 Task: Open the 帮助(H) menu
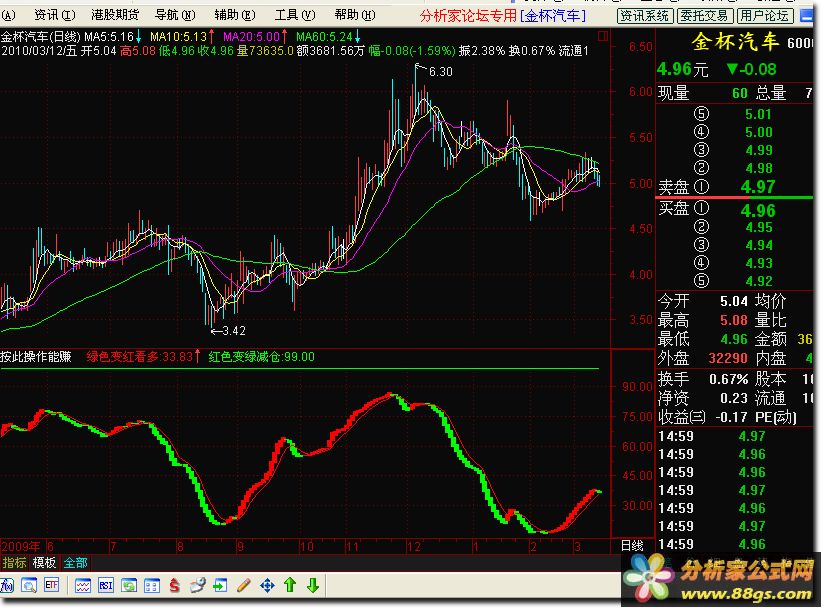click(x=355, y=15)
